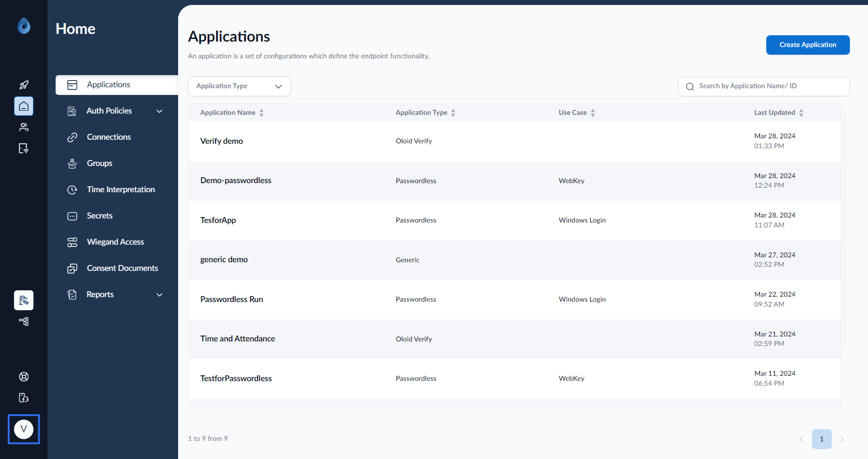Click the Connections link icon
The image size is (868, 459).
(x=72, y=137)
